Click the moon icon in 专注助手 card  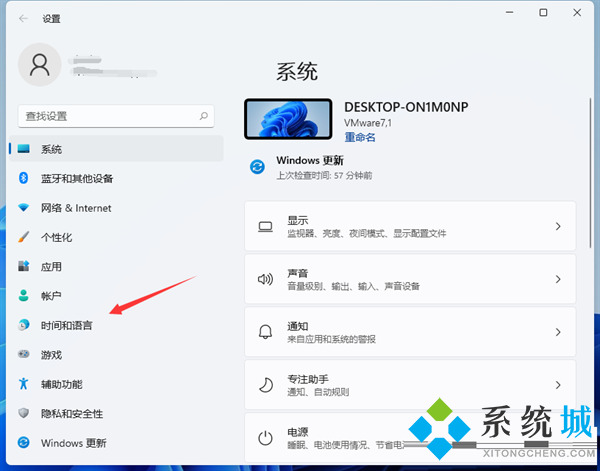265,385
